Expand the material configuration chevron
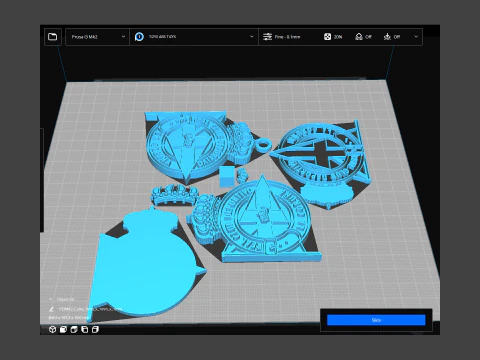The height and width of the screenshot is (360, 480). (252, 37)
